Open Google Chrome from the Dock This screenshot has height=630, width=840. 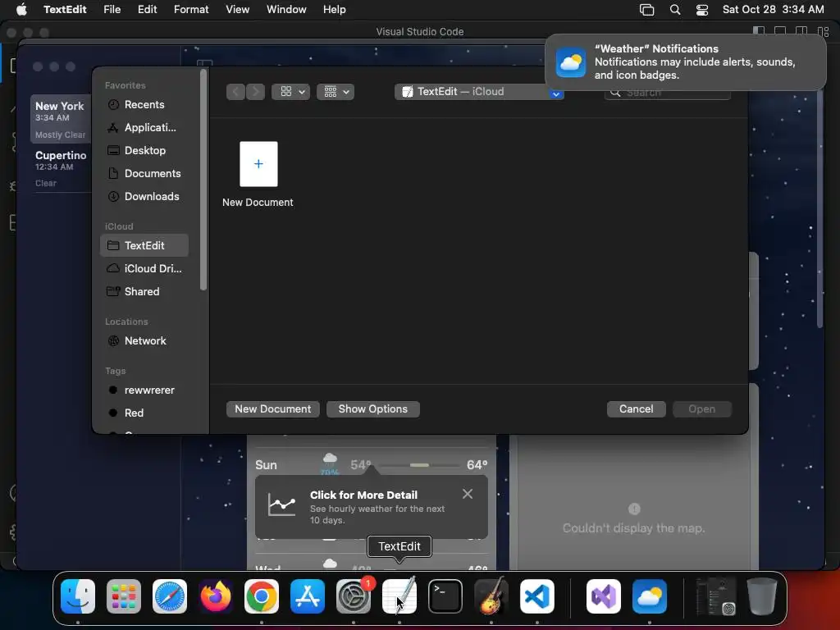click(262, 596)
